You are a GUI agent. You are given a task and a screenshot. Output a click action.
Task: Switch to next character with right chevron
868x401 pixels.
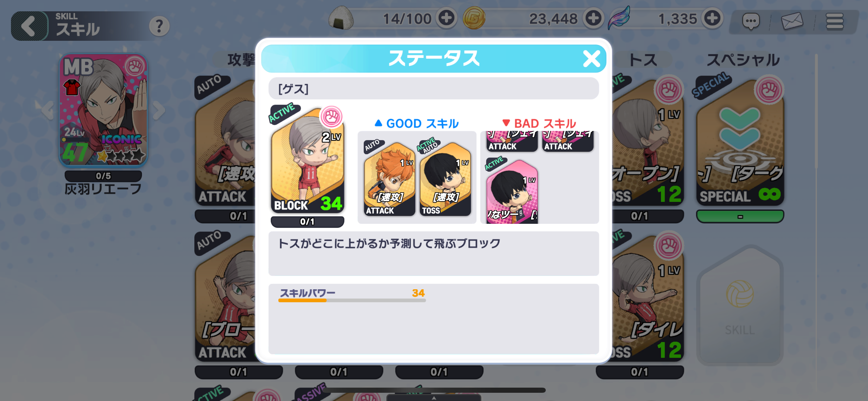[159, 110]
